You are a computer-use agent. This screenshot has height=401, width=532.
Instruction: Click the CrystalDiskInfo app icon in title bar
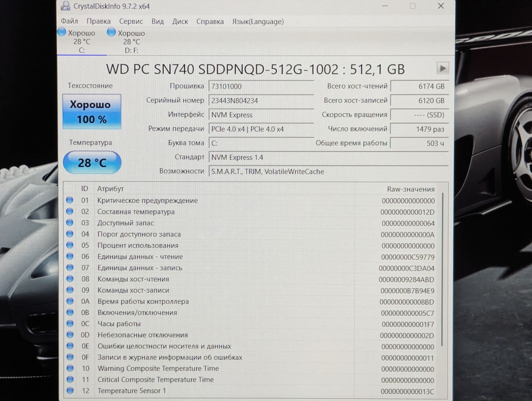click(65, 6)
